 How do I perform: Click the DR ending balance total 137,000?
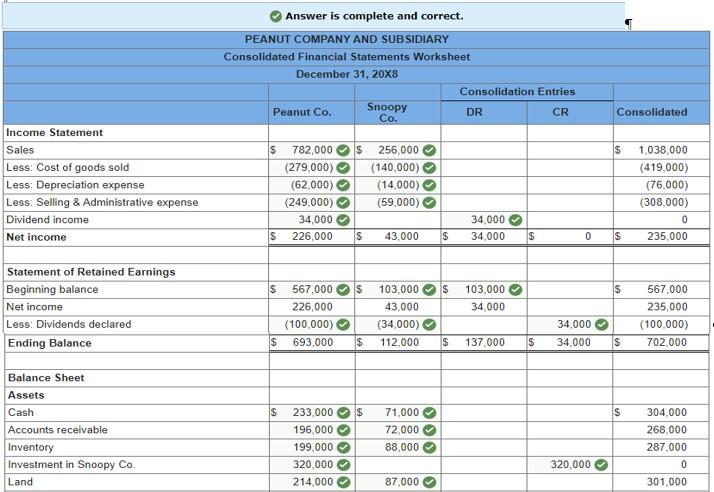click(x=485, y=342)
